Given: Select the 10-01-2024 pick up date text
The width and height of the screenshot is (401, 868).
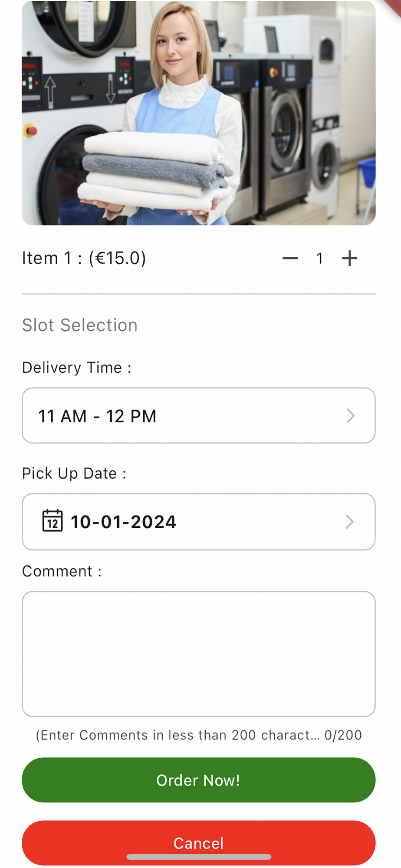Looking at the screenshot, I should pos(123,522).
